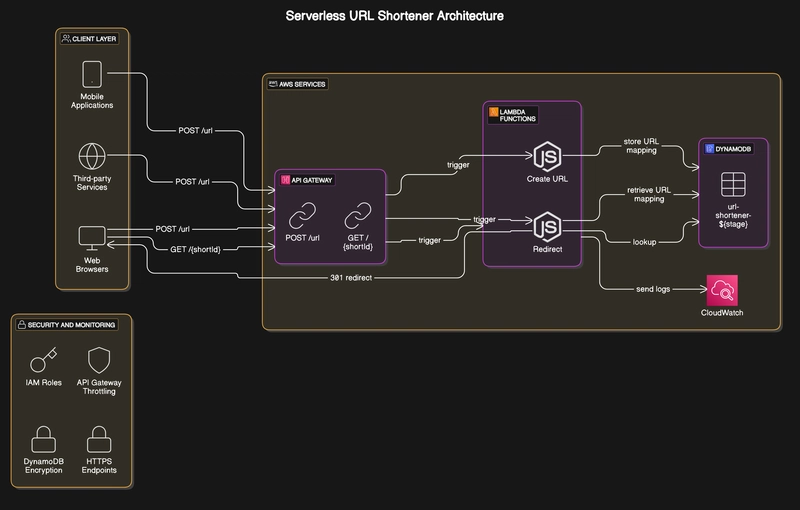
Task: Click the Create URL Node.js icon
Action: (x=547, y=157)
